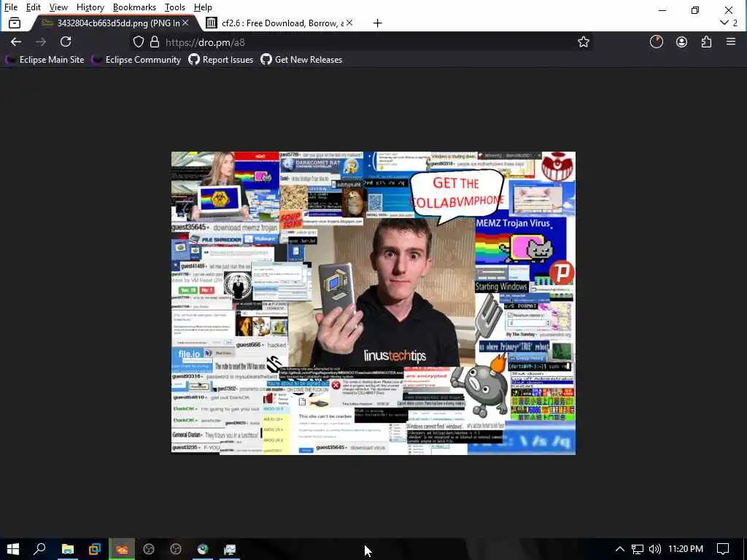Viewport: 747px width, 560px height.
Task: Reload the current page
Action: point(66,42)
